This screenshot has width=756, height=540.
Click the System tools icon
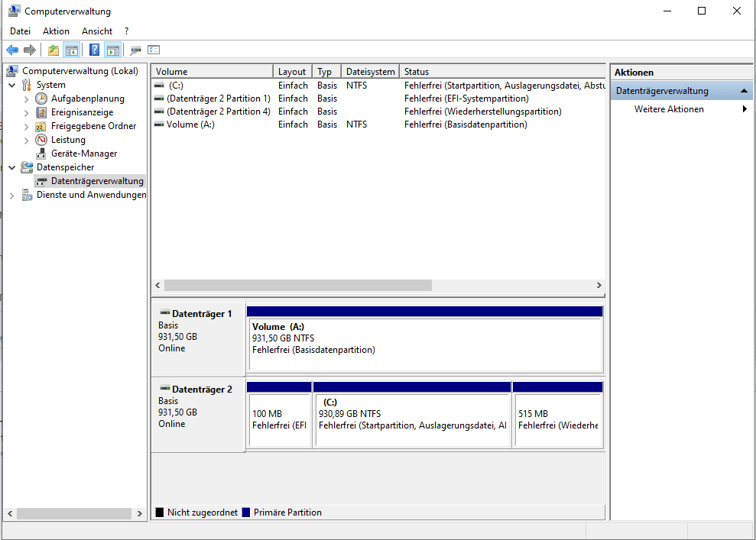point(27,85)
